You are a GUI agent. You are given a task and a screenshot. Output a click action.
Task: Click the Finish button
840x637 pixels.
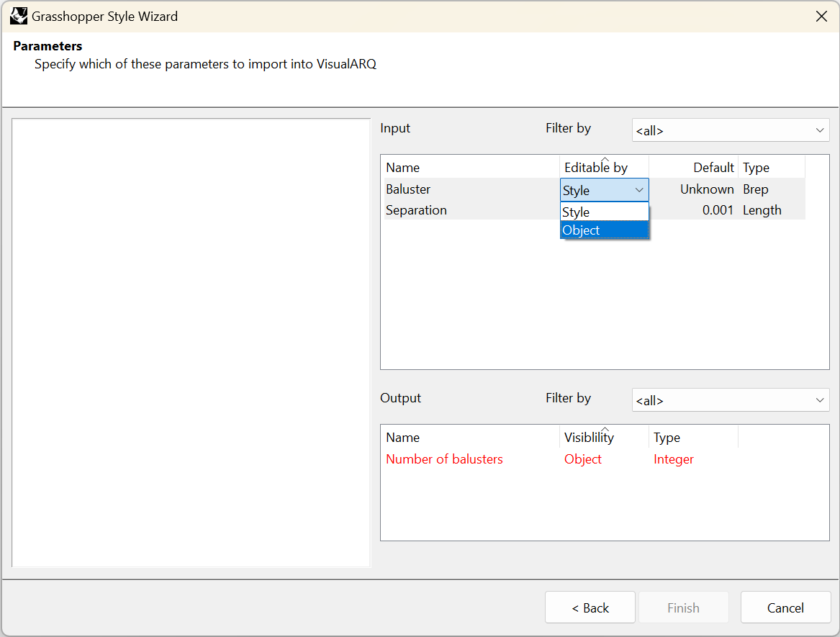[x=683, y=607]
